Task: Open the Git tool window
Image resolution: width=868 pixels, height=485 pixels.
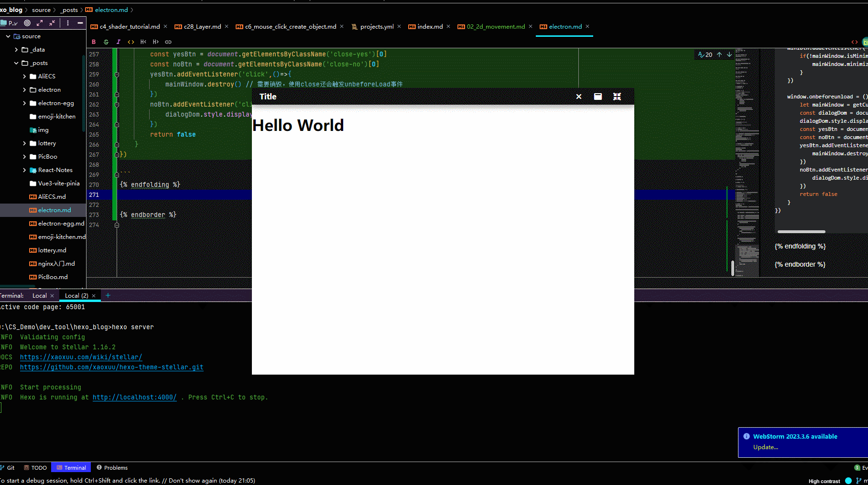Action: (x=8, y=468)
